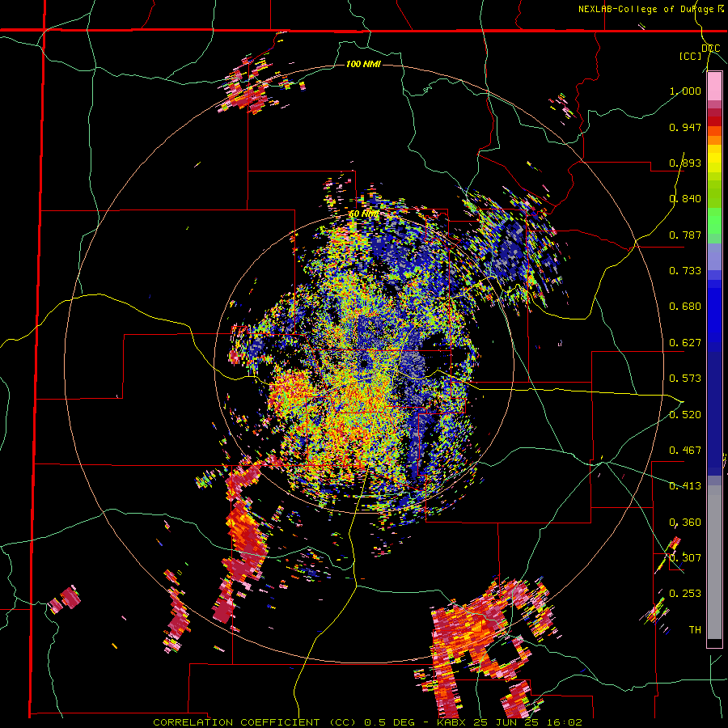Image resolution: width=728 pixels, height=728 pixels.
Task: Click the 0.573 scale value
Action: (685, 379)
